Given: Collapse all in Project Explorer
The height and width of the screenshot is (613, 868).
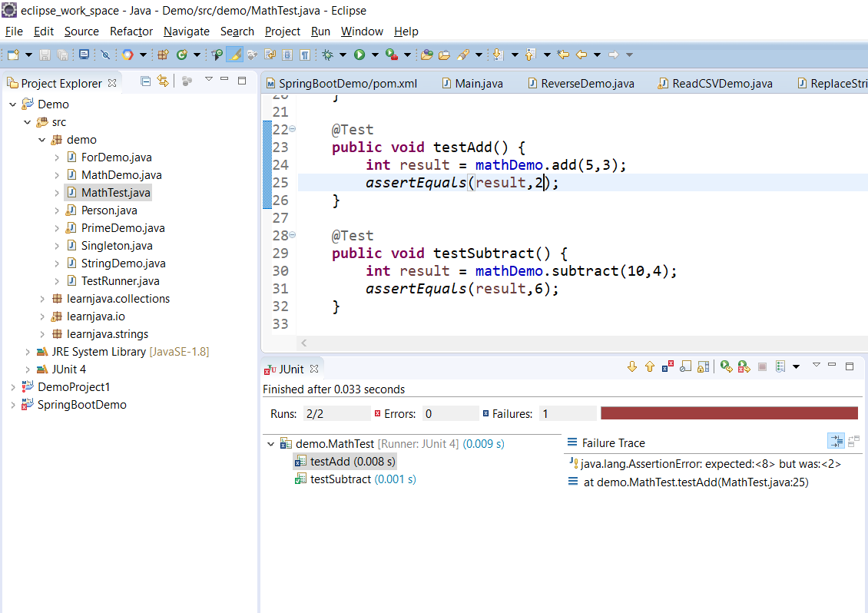Looking at the screenshot, I should [146, 81].
